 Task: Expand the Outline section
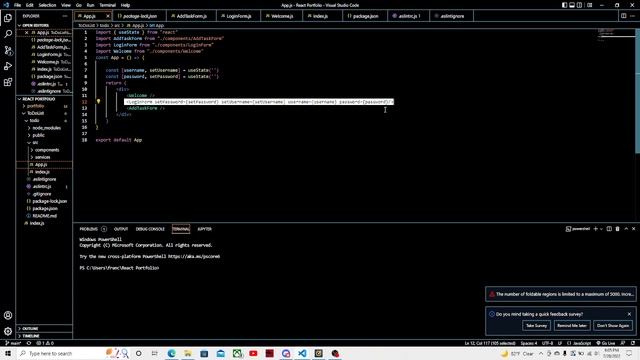(44, 329)
